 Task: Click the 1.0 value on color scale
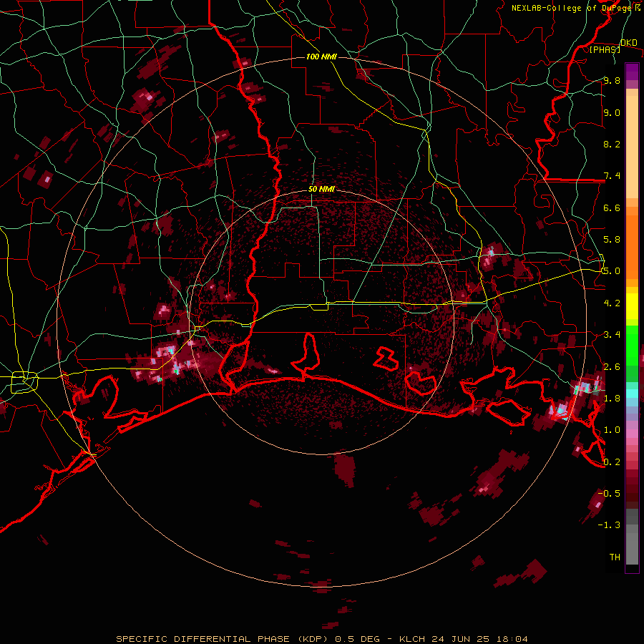click(x=612, y=430)
